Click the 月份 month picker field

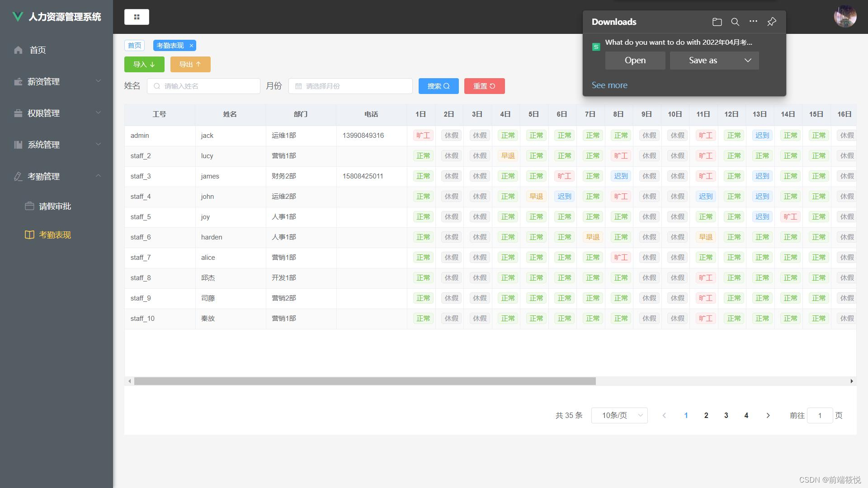[350, 86]
